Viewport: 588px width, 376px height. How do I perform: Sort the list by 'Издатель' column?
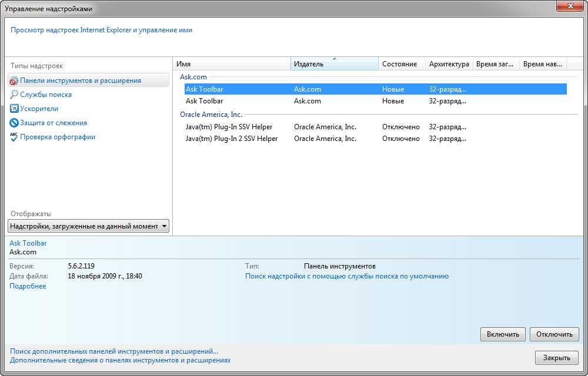(x=333, y=64)
